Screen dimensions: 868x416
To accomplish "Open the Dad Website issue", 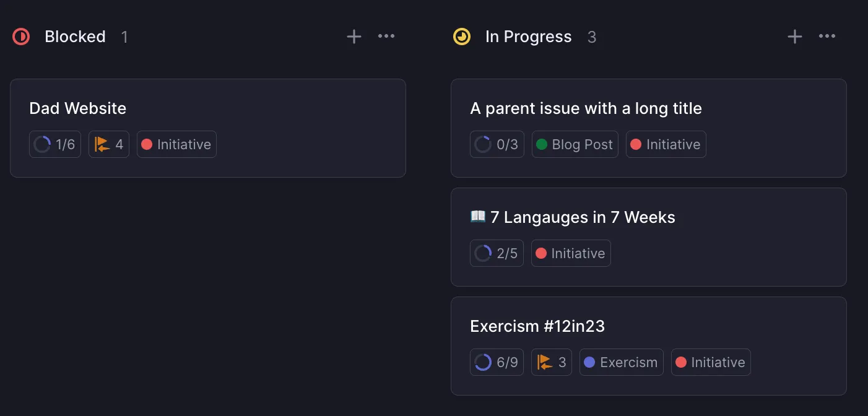I will tap(78, 109).
